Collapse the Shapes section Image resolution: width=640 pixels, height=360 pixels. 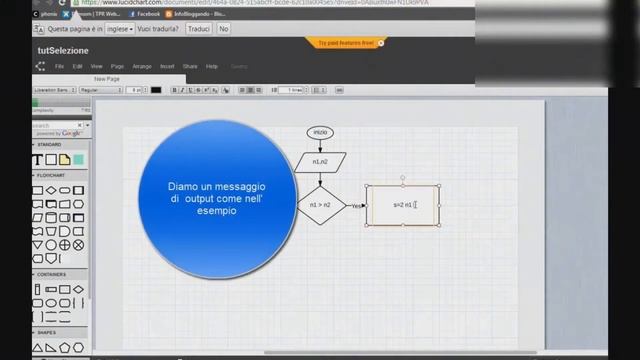click(x=33, y=333)
